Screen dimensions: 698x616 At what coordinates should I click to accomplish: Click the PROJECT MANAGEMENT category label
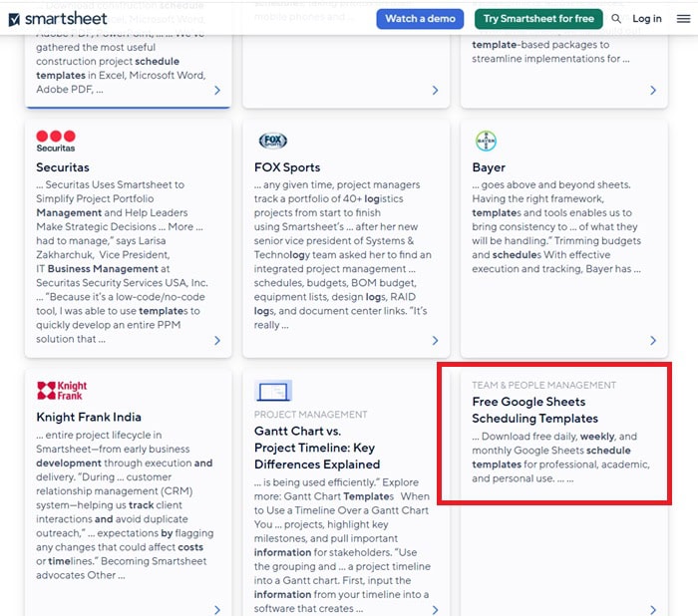[x=311, y=415]
